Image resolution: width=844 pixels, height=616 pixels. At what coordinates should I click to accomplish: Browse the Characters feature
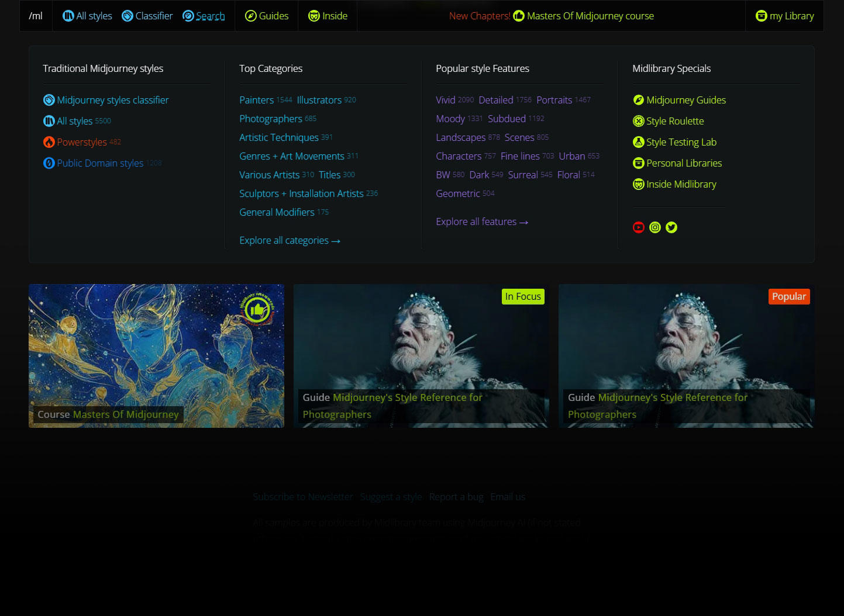point(459,156)
